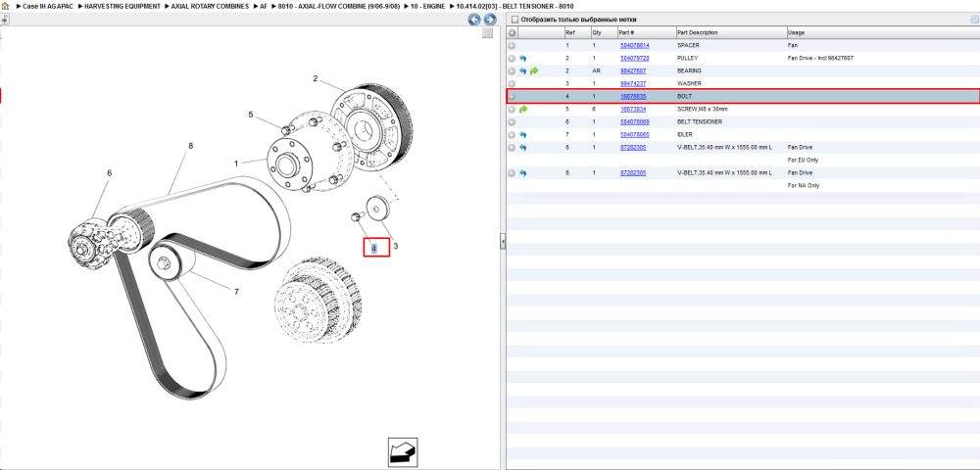Screen dimensions: 980x470
Task: Click the 'Fan Drive - Incl 98427607' usage text
Action: (x=820, y=58)
